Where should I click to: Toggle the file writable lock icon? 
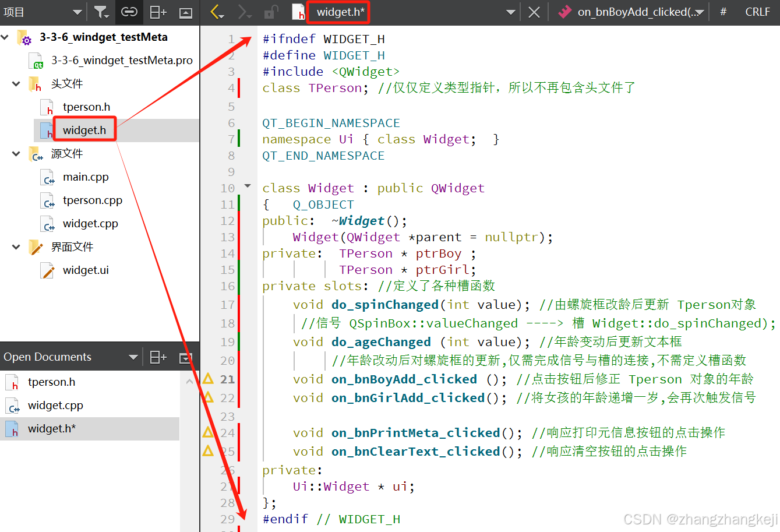271,12
